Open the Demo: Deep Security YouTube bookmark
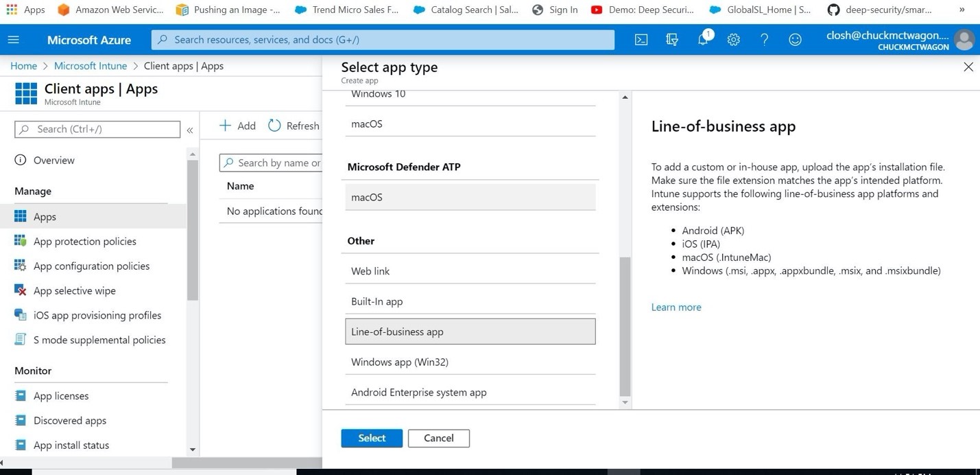 point(642,10)
